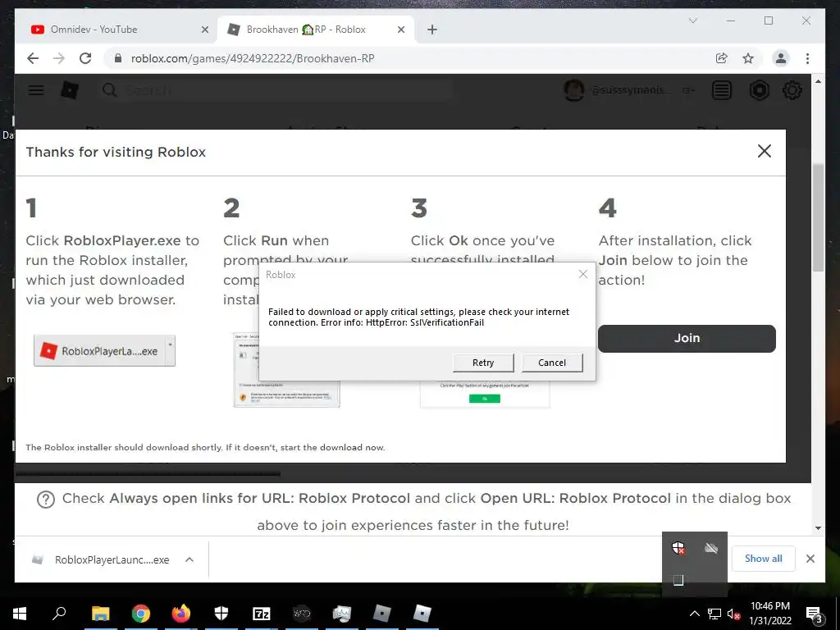Click the Roblox logo home icon
840x630 pixels.
70,90
